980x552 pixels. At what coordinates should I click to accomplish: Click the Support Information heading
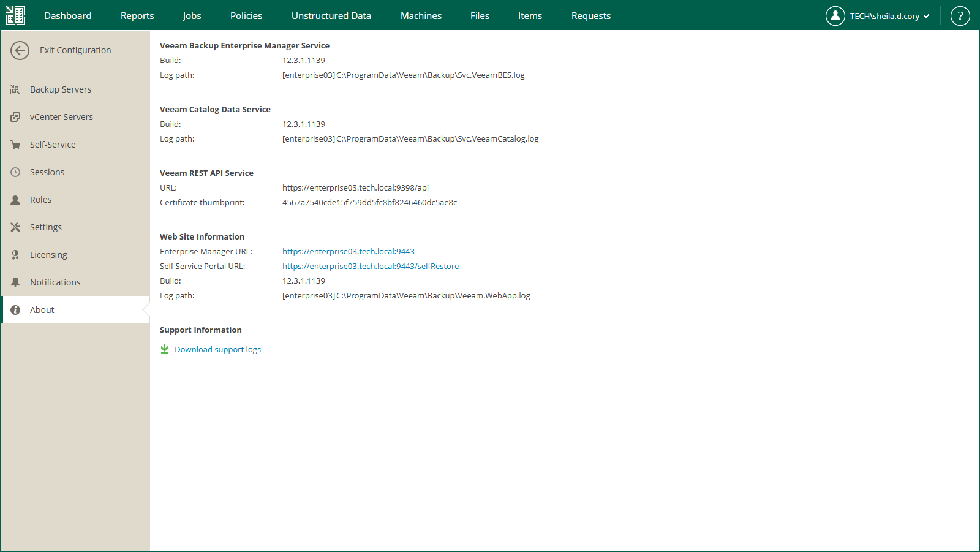[201, 330]
